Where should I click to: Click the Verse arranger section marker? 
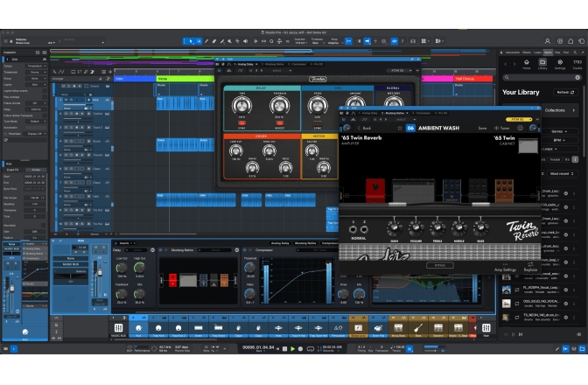(x=185, y=79)
